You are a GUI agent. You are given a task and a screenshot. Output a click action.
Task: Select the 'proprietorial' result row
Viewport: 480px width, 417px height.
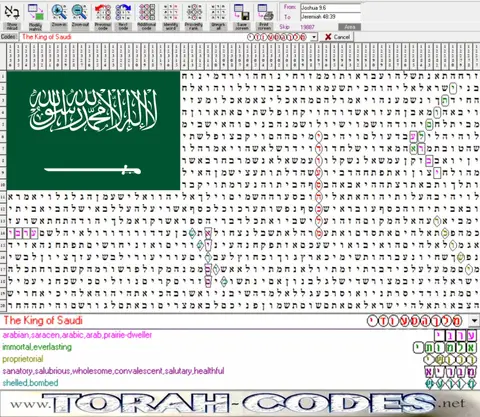coord(240,359)
